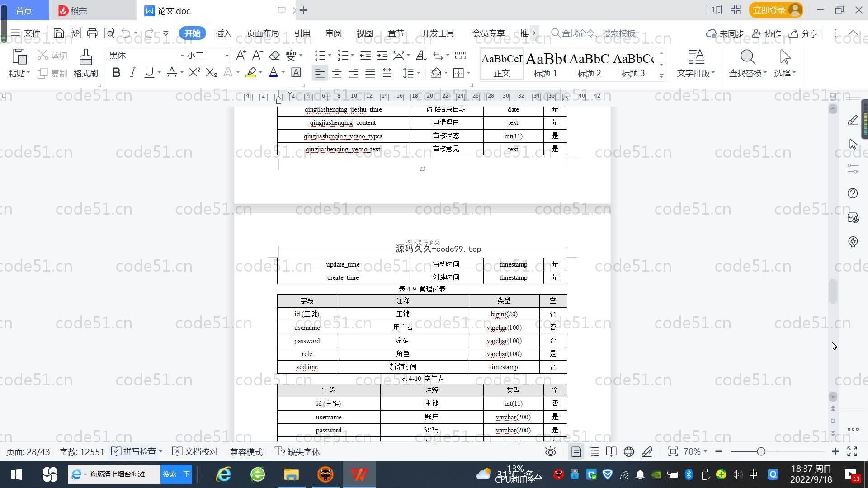
Task: Toggle page view mode in status bar
Action: [x=576, y=452]
